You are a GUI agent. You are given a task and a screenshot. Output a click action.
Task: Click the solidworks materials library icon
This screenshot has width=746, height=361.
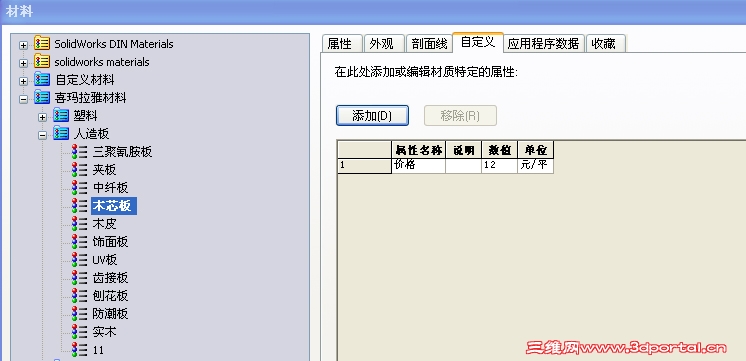[42, 62]
